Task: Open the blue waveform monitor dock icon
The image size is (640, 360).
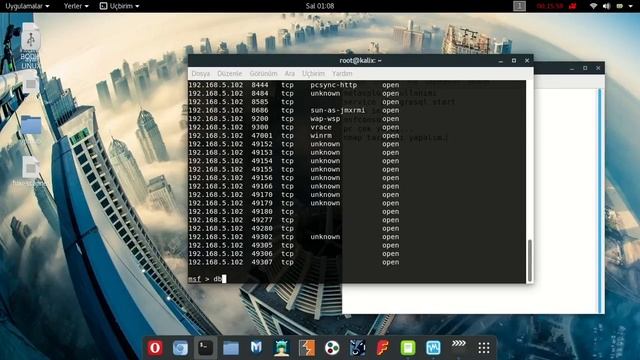Action: click(433, 348)
